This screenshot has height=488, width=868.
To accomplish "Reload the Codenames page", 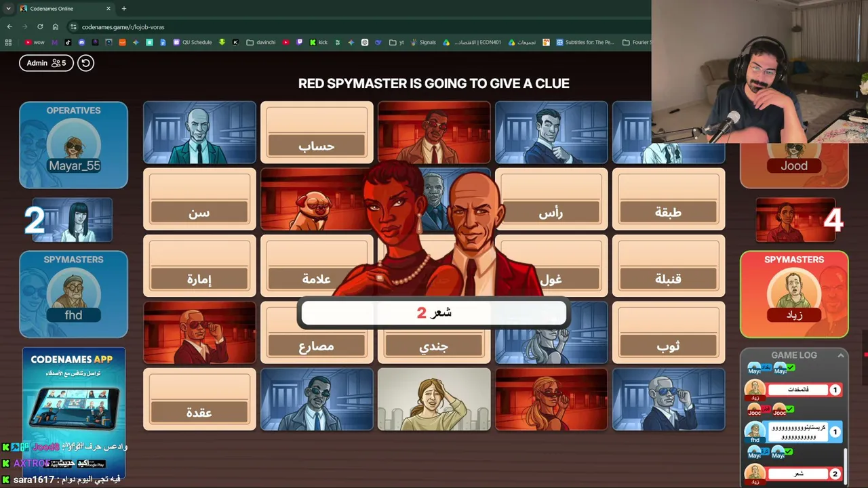I will coord(40,27).
